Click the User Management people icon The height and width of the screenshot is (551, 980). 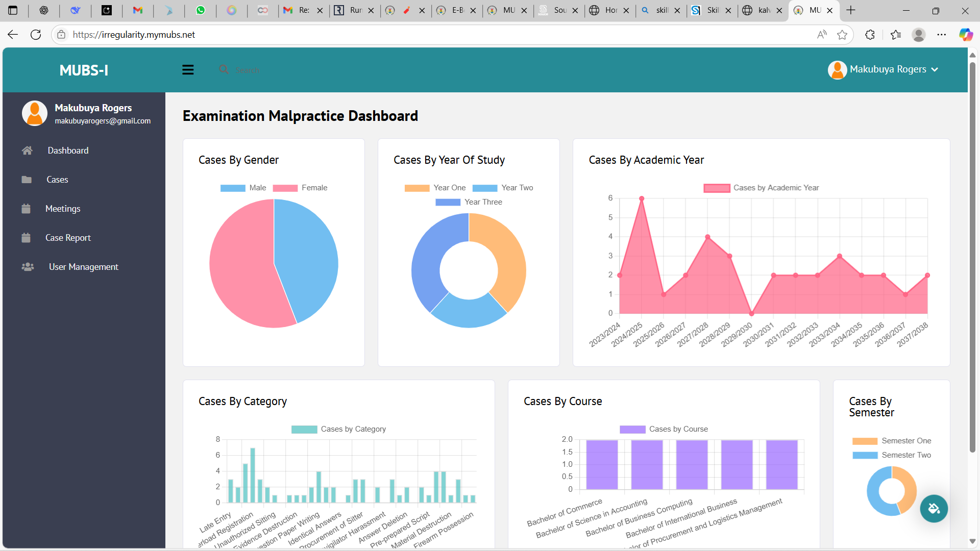coord(28,267)
